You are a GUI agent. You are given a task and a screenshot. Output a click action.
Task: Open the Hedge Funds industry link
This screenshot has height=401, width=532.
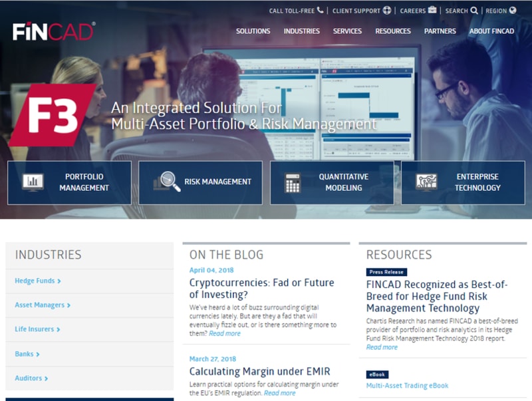click(35, 281)
